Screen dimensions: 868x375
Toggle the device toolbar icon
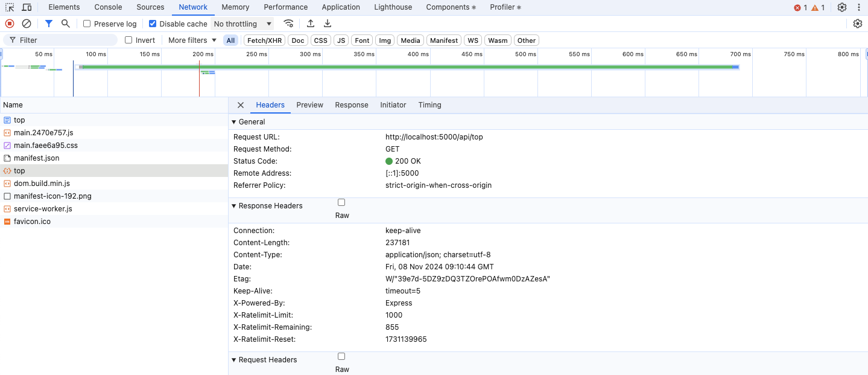pos(27,7)
